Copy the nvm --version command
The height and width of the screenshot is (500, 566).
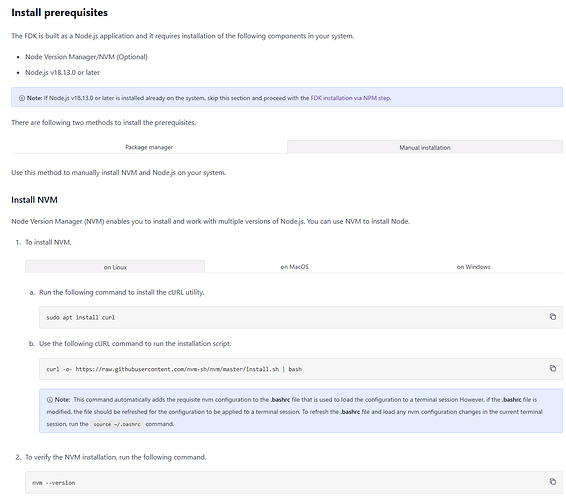tap(553, 482)
